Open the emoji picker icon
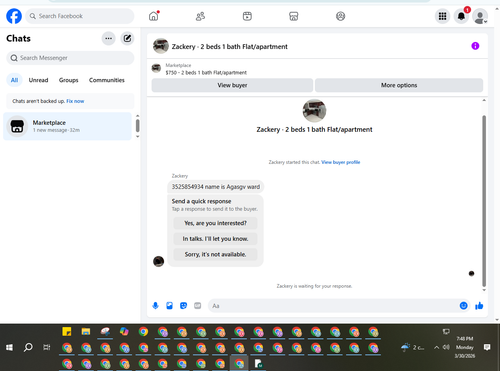Viewport: 500px width, 371px height. click(463, 306)
